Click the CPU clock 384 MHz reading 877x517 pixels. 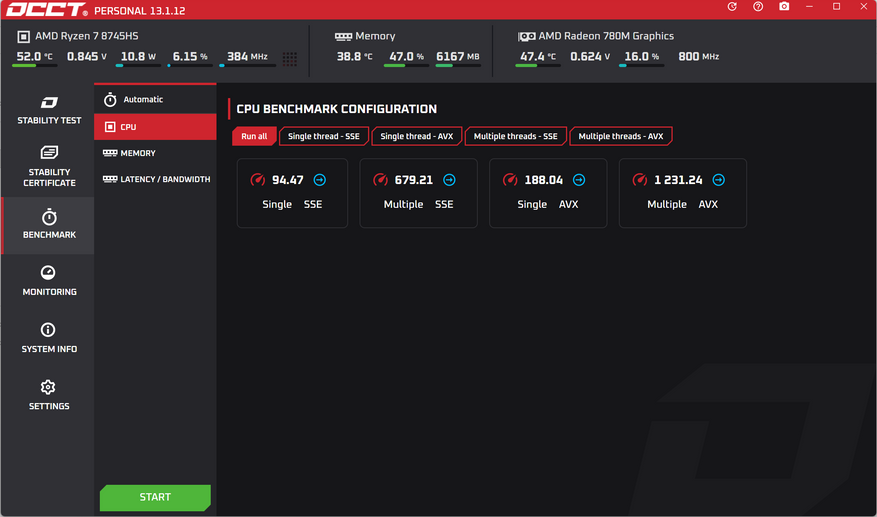click(x=247, y=57)
